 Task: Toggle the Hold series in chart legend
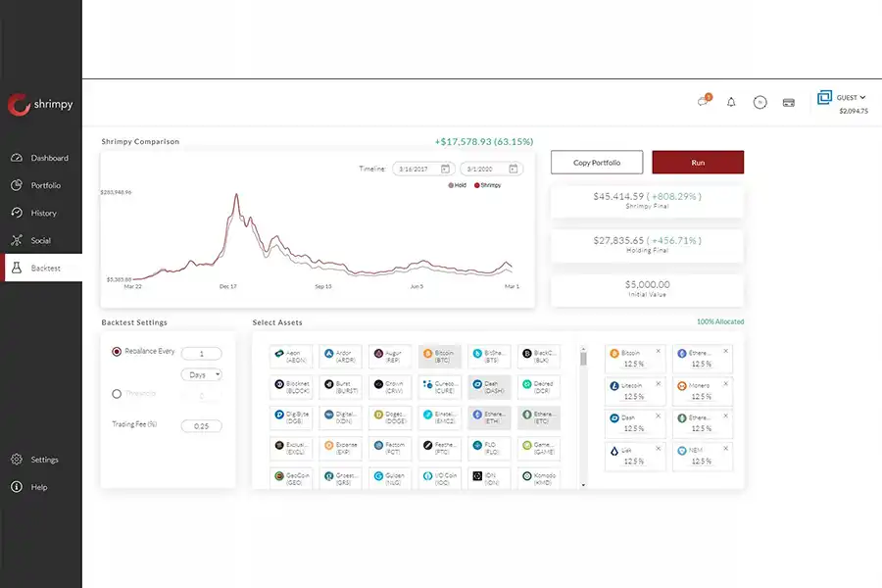(458, 185)
